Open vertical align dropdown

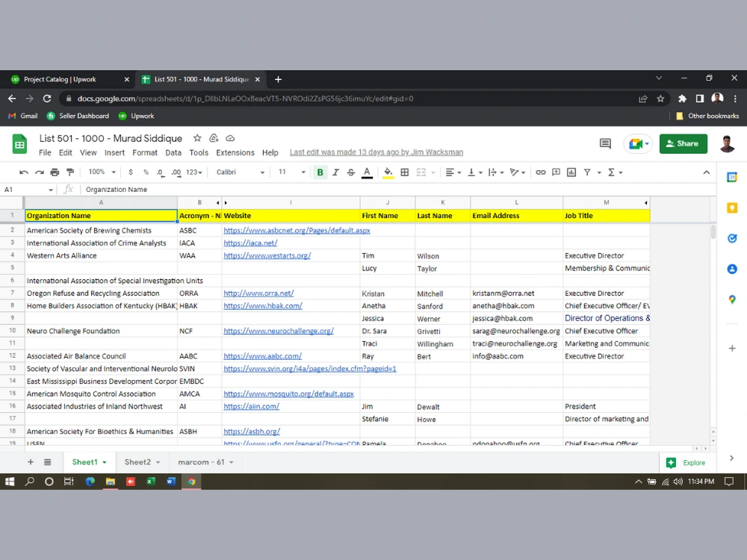click(x=475, y=172)
